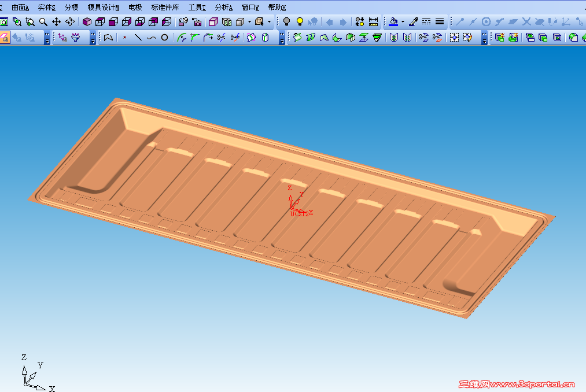Open the 工具 (Tools) menu

[197, 8]
